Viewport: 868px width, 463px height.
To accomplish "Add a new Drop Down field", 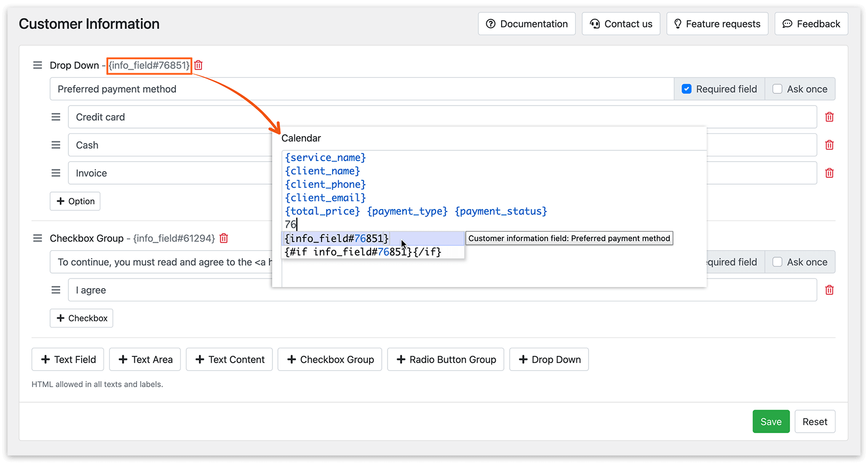I will pyautogui.click(x=549, y=360).
